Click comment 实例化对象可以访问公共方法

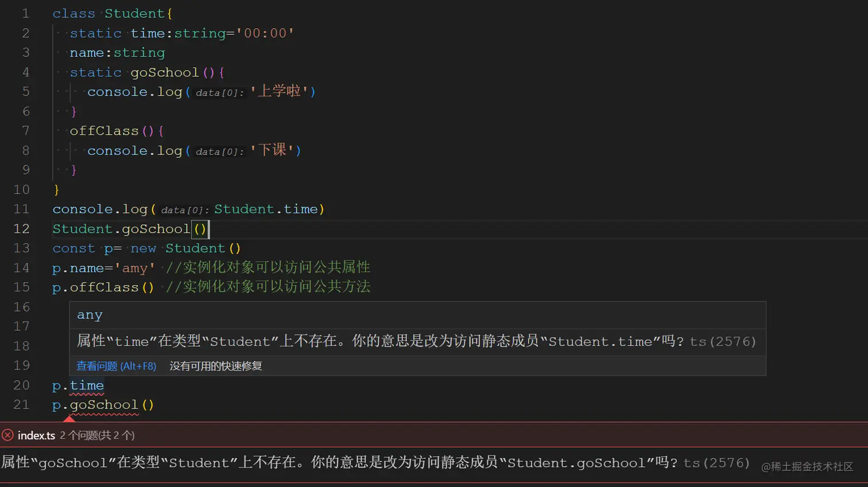(268, 287)
